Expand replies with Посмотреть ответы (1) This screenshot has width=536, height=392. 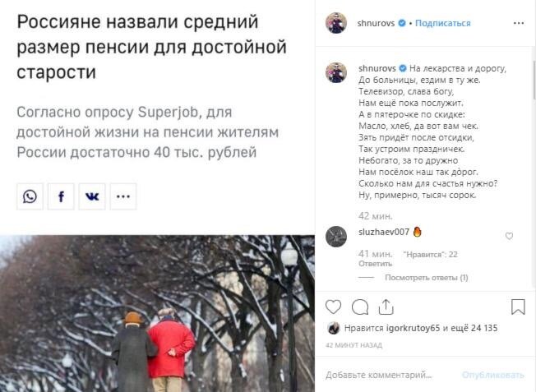tap(427, 278)
